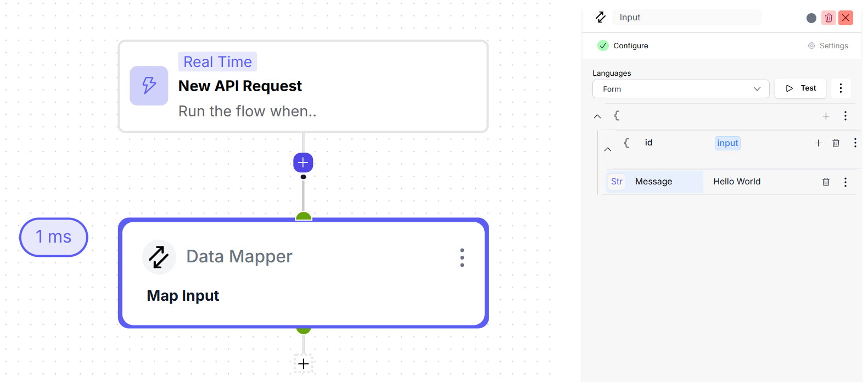Switch to the Configure tab
The image size is (868, 382).
pyautogui.click(x=623, y=46)
